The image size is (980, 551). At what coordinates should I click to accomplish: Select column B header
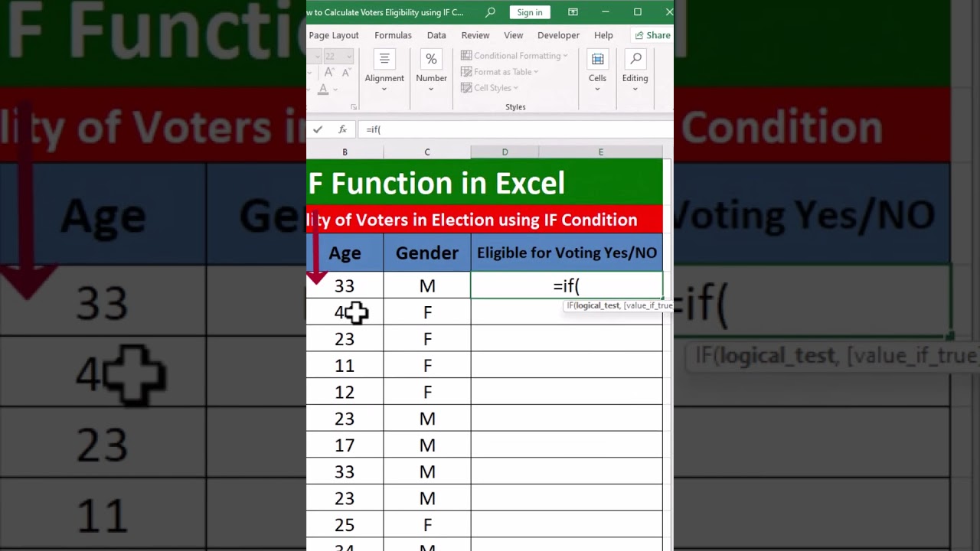[x=345, y=152]
